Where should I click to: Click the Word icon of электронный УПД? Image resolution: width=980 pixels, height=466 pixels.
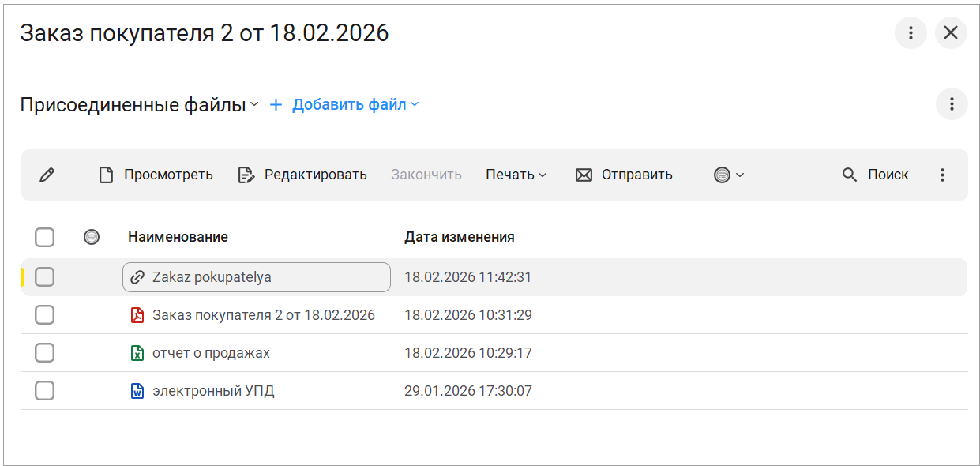pos(137,391)
